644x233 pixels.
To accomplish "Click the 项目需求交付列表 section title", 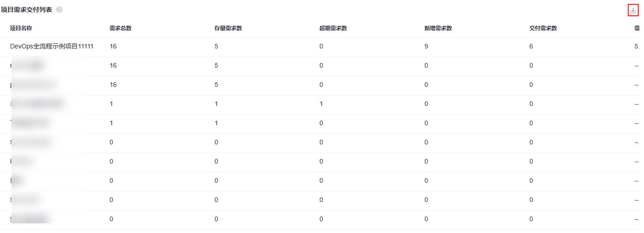I will point(26,10).
